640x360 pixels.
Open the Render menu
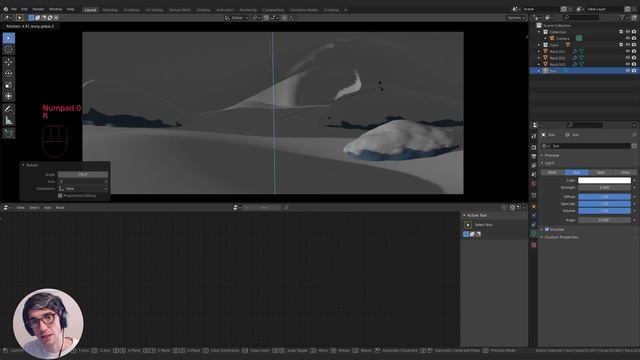point(38,9)
